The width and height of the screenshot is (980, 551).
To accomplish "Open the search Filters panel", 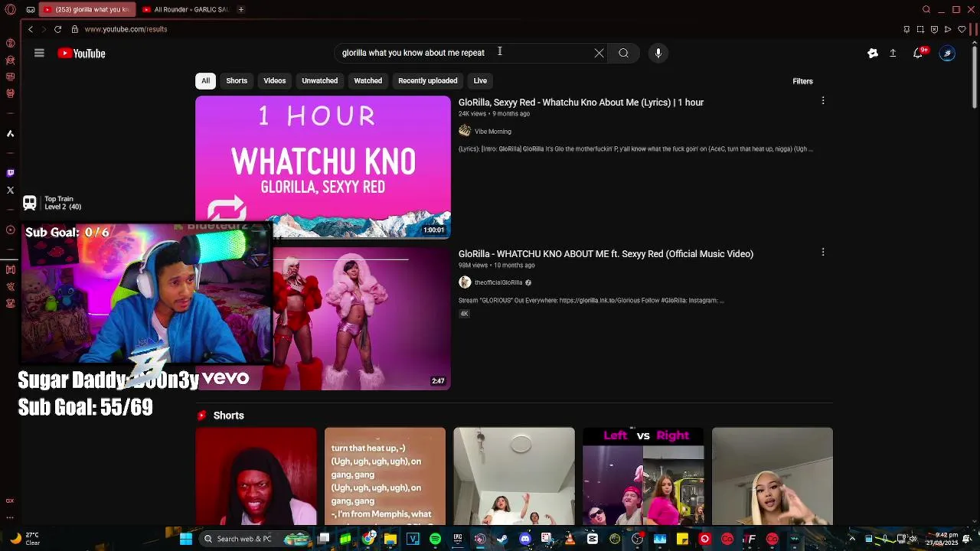I will click(802, 81).
